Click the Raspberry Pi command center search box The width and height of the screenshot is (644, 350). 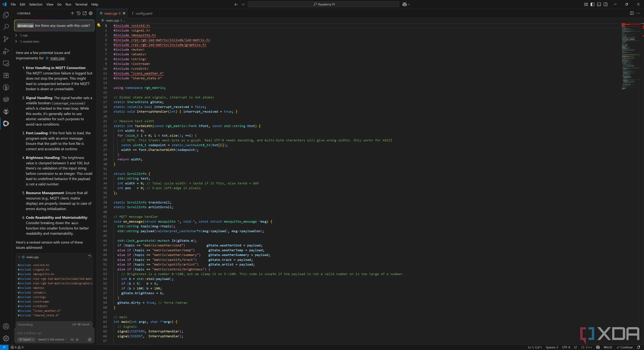click(x=324, y=4)
